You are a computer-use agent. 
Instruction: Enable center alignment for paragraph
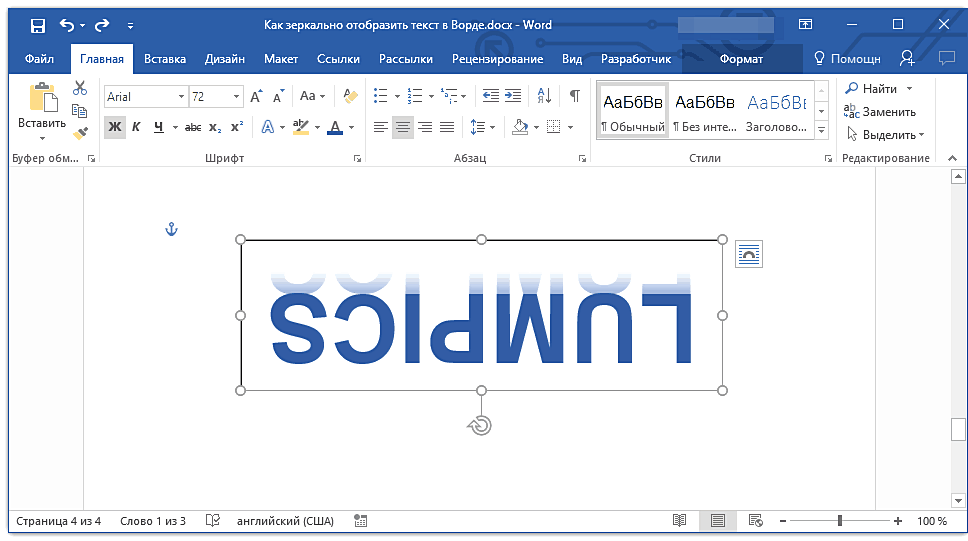403,127
